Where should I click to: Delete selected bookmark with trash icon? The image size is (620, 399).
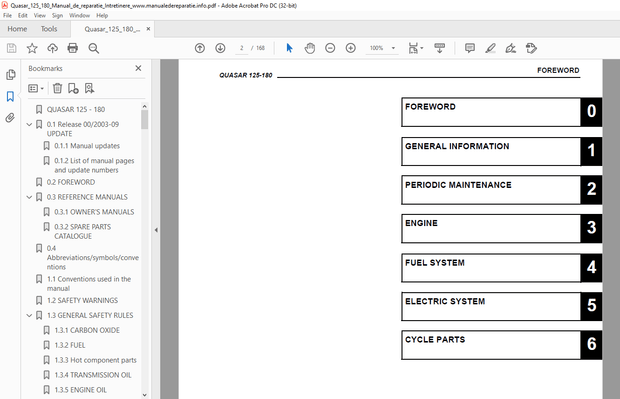(x=58, y=88)
